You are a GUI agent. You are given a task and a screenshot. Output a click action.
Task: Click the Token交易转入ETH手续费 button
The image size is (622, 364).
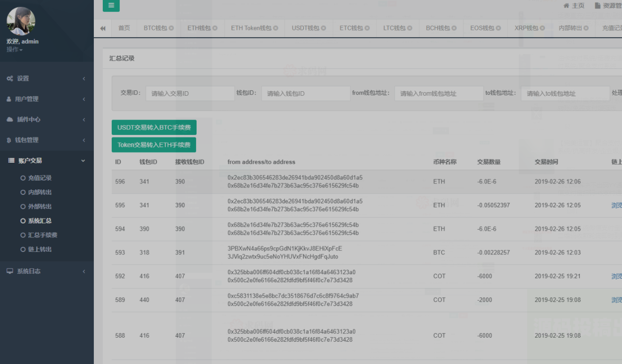pos(154,145)
